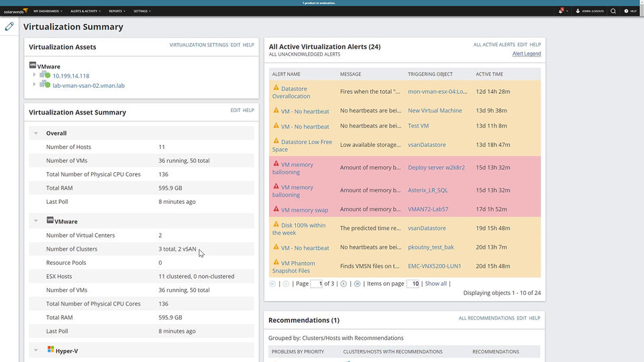The height and width of the screenshot is (362, 644).
Task: Go to the previous alerts page icon
Action: (286, 284)
